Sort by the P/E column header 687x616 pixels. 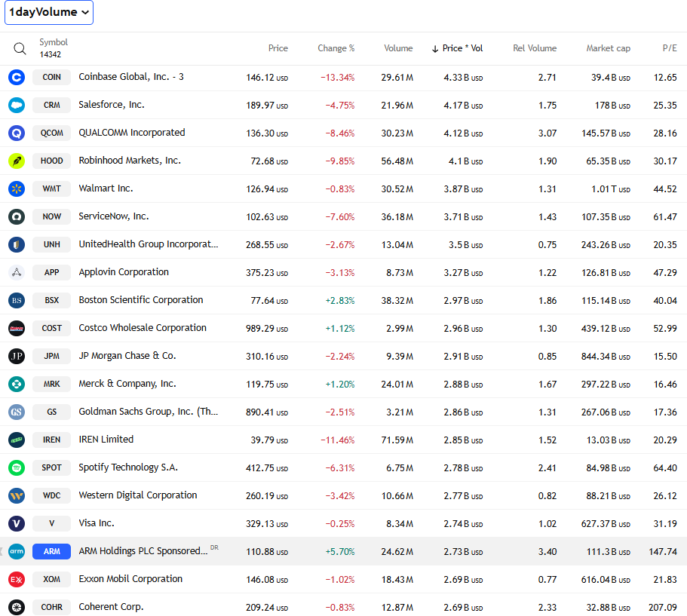670,48
